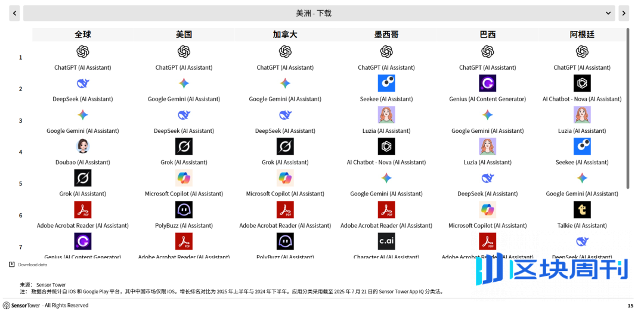Click the Doubao avatar icon in 全球 column

pyautogui.click(x=82, y=146)
